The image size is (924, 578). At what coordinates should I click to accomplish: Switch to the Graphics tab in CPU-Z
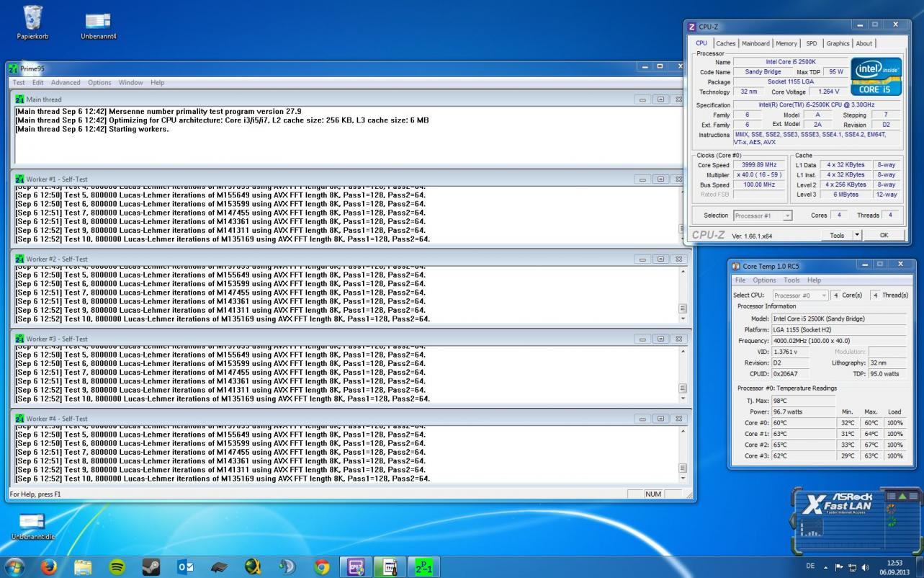(x=838, y=43)
